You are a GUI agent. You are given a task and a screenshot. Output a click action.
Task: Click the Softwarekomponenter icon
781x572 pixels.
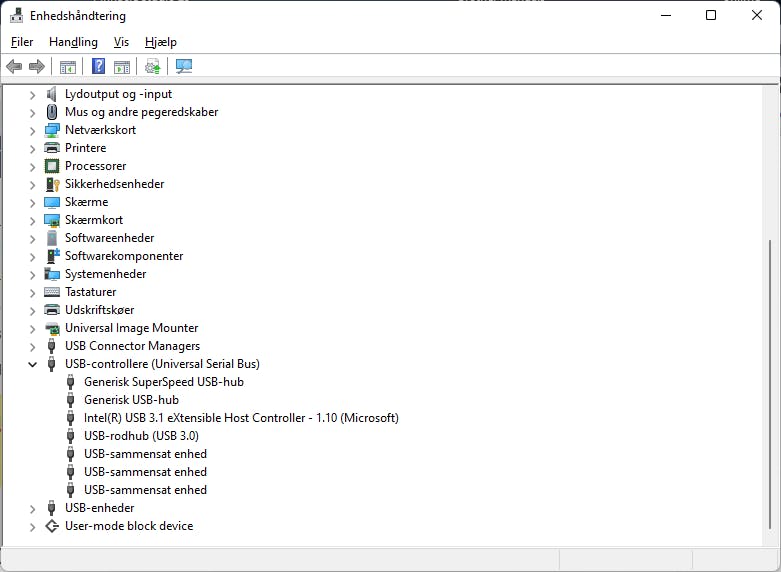tap(52, 256)
